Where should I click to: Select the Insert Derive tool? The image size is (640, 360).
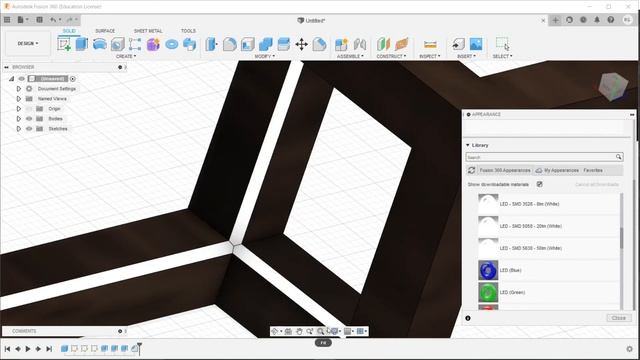click(458, 44)
